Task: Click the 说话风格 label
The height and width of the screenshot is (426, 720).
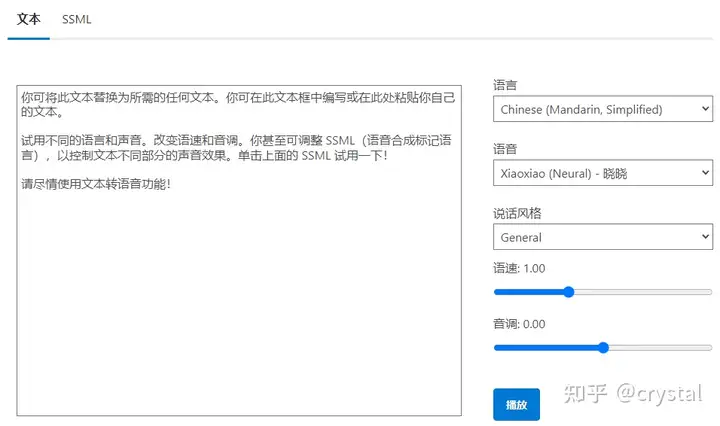Action: tap(517, 213)
